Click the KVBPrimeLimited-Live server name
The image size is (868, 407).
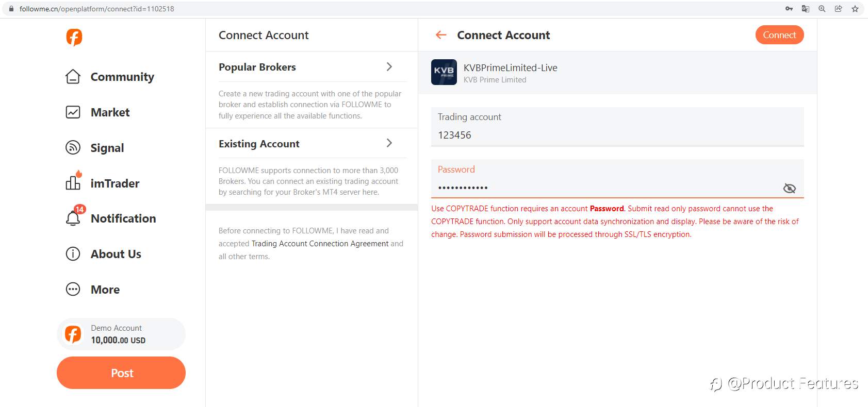pos(510,67)
